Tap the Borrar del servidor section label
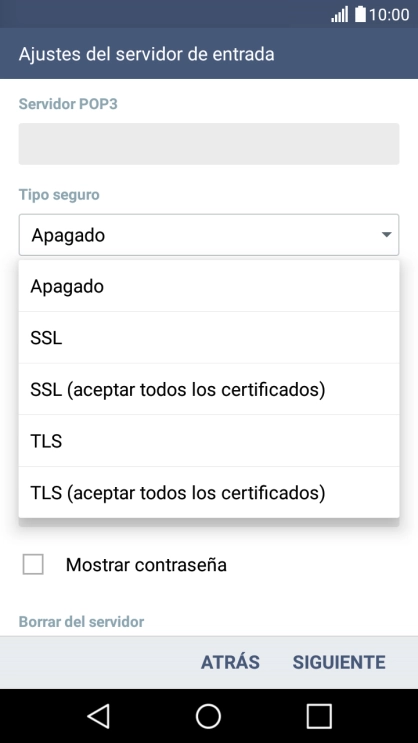The image size is (418, 743). tap(81, 622)
